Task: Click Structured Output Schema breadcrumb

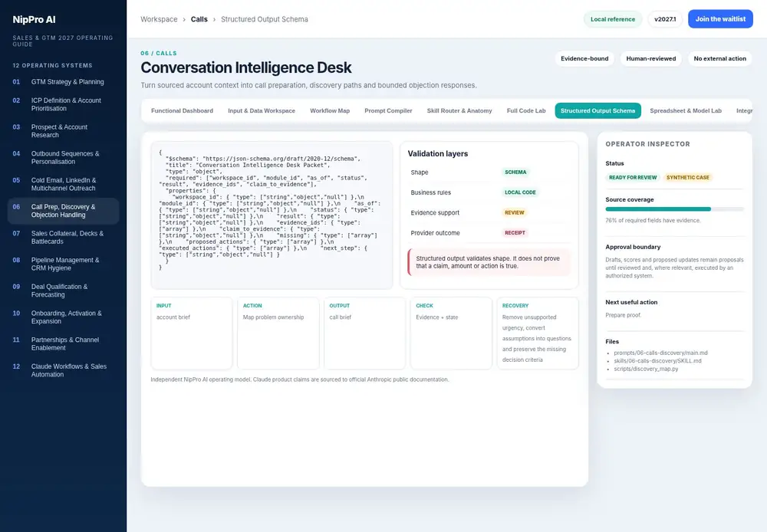Action: point(264,19)
